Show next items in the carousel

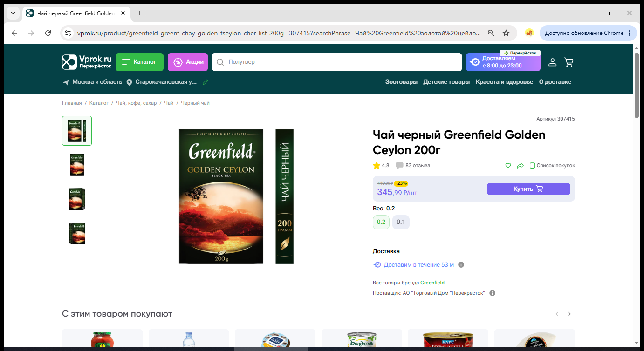569,314
